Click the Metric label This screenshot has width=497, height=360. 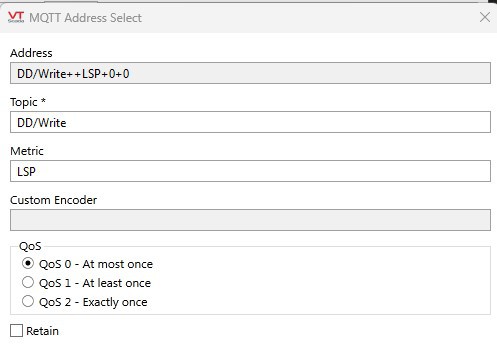coord(27,151)
